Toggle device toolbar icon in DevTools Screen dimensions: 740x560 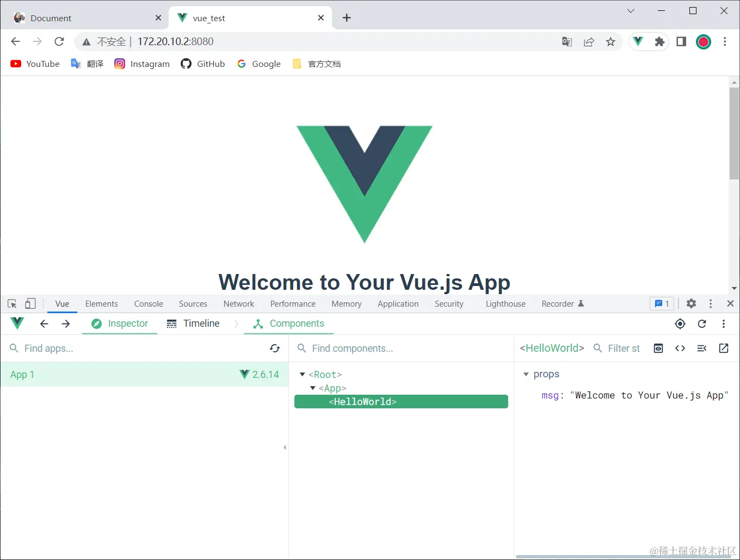pos(30,303)
